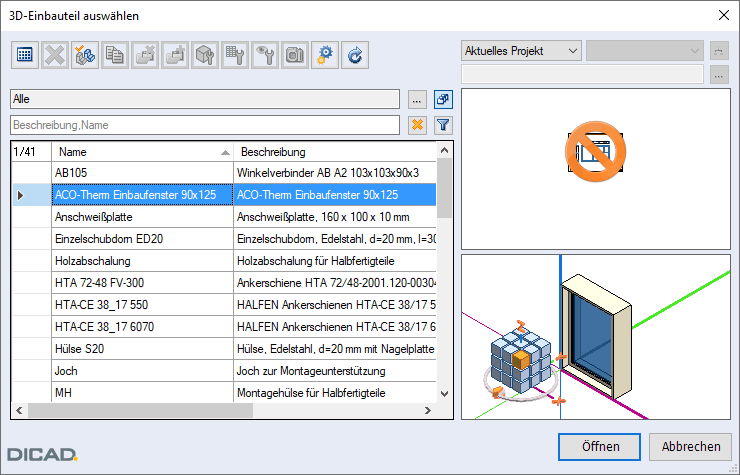
Task: Click the Alle category field
Action: point(205,99)
